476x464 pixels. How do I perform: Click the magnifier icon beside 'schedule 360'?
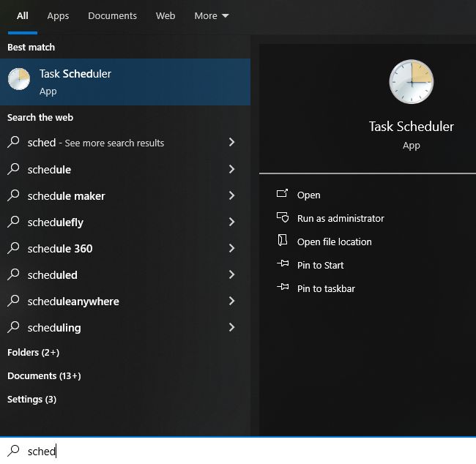coord(13,248)
